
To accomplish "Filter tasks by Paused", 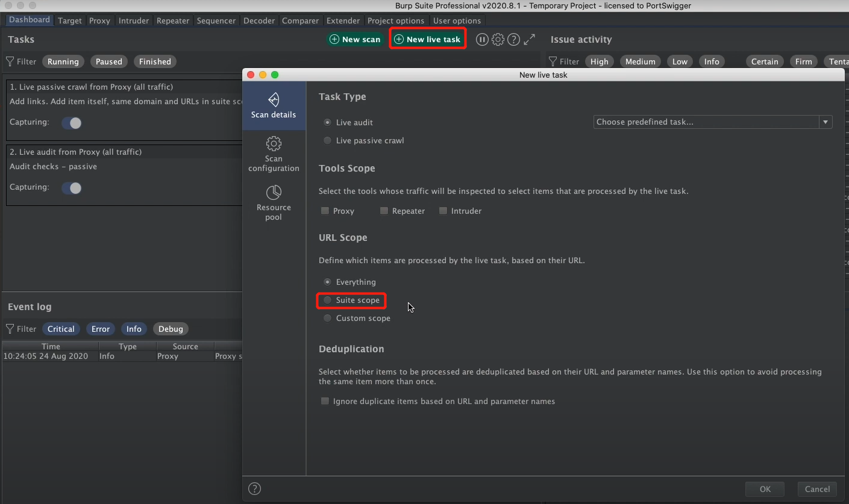I will coord(109,61).
